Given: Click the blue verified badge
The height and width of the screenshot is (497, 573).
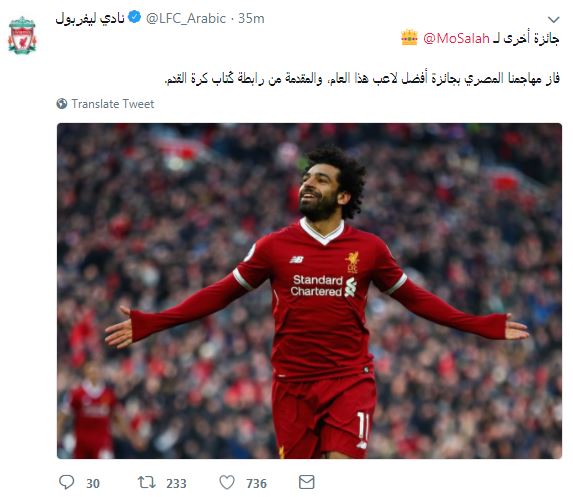Looking at the screenshot, I should tap(134, 17).
